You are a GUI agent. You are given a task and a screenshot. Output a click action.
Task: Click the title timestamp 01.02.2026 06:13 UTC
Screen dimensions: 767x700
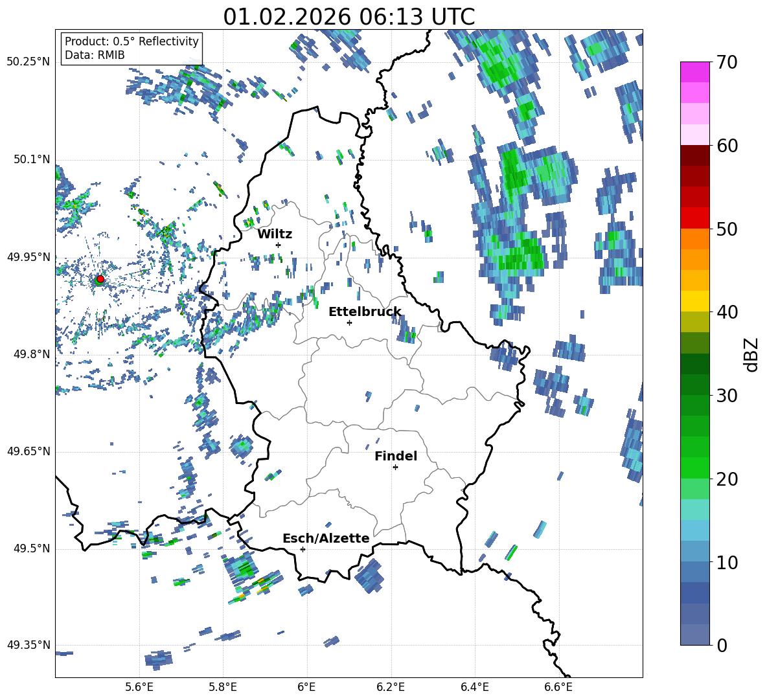349,17
